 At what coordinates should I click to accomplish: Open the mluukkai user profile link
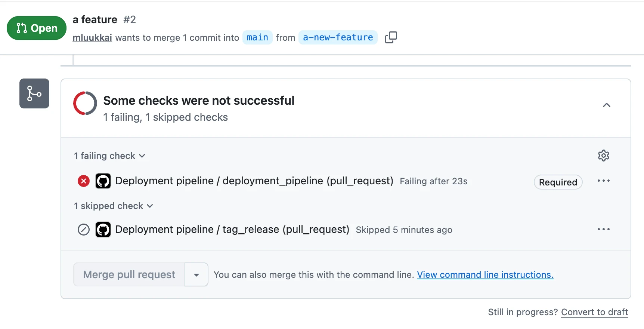(x=92, y=38)
